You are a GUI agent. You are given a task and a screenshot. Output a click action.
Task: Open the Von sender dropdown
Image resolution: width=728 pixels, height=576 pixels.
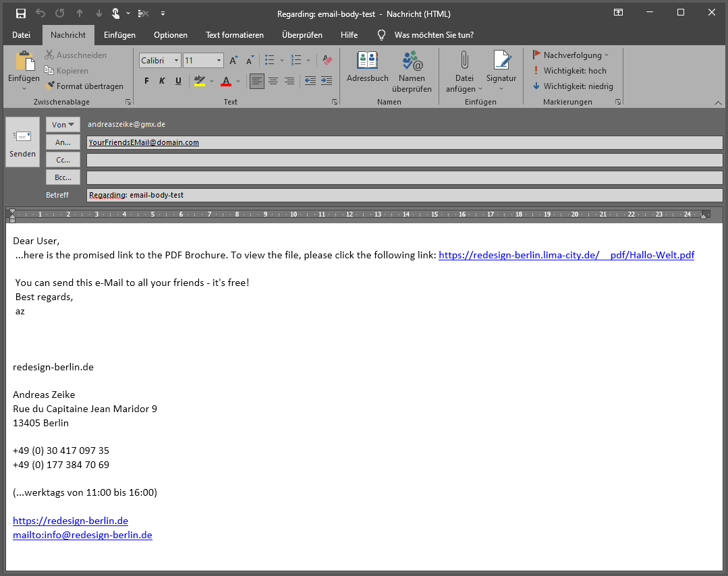(x=63, y=124)
